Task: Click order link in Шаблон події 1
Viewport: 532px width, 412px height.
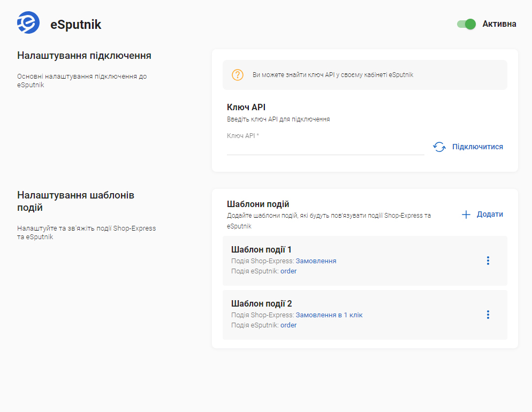Action: 288,271
